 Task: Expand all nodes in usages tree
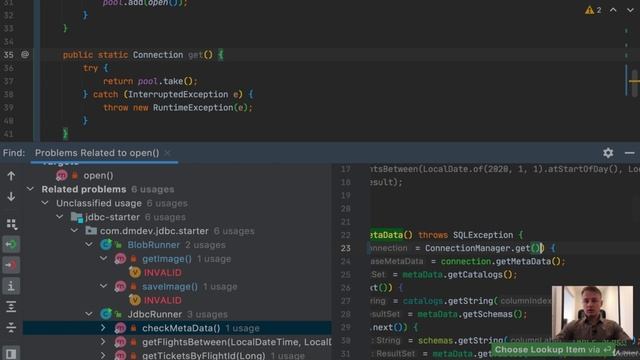click(11, 307)
